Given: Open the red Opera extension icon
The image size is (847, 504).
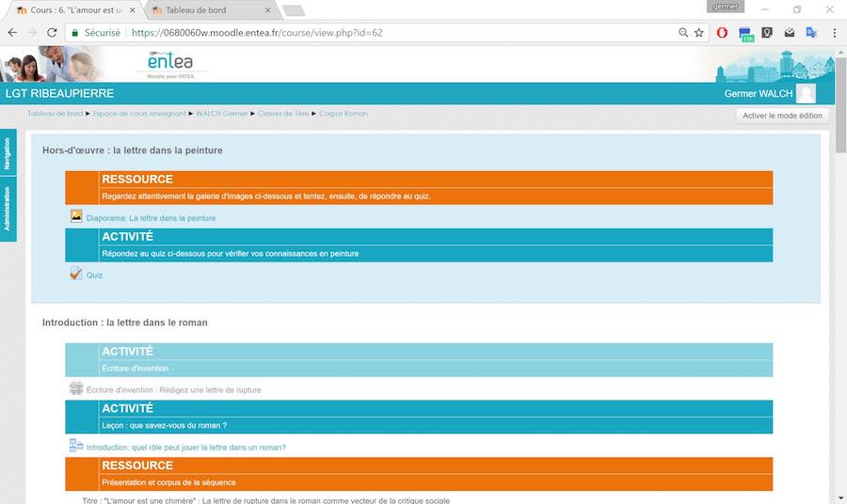Looking at the screenshot, I should (x=722, y=33).
